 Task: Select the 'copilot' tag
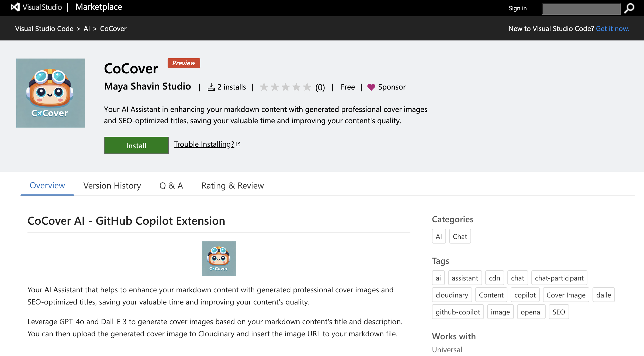[525, 295]
